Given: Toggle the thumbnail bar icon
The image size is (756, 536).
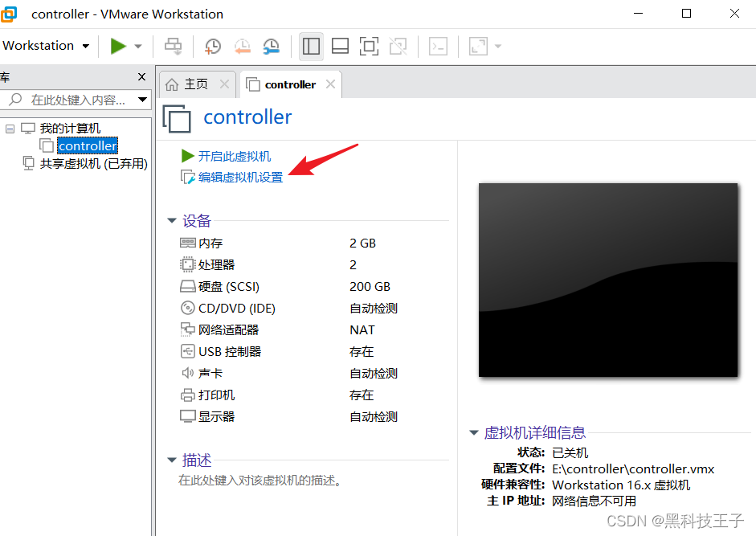Looking at the screenshot, I should pos(340,47).
